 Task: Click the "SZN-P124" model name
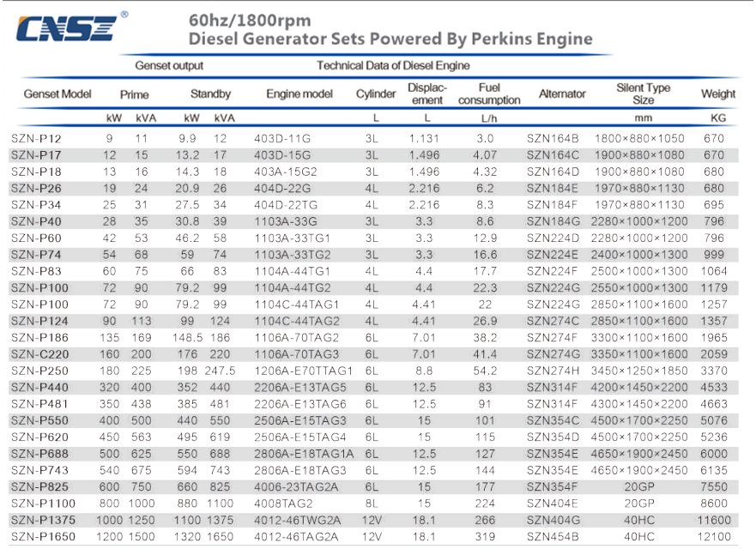pos(39,321)
